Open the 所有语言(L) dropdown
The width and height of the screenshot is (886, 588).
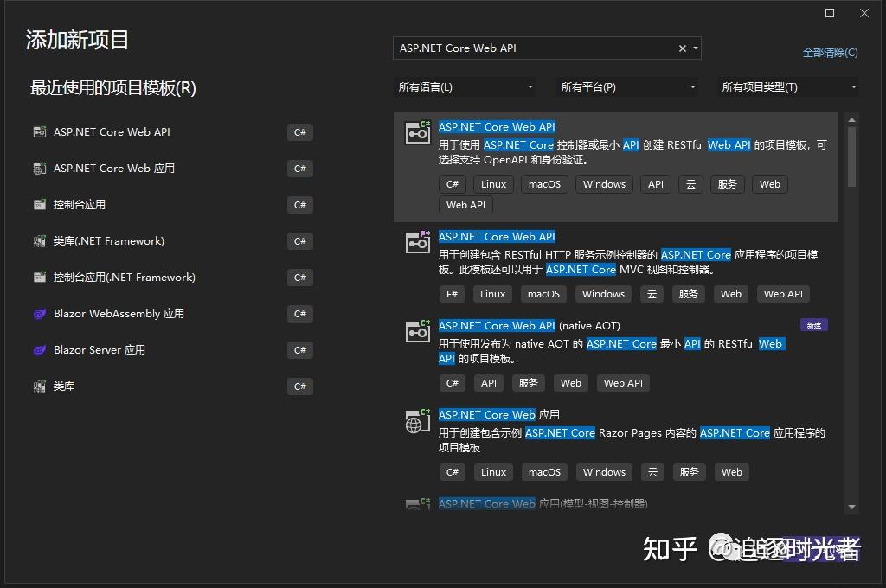click(465, 86)
